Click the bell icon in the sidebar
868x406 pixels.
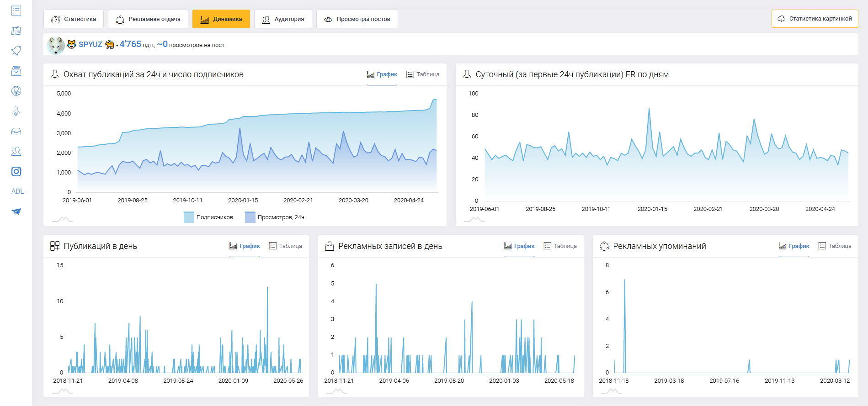[16, 51]
